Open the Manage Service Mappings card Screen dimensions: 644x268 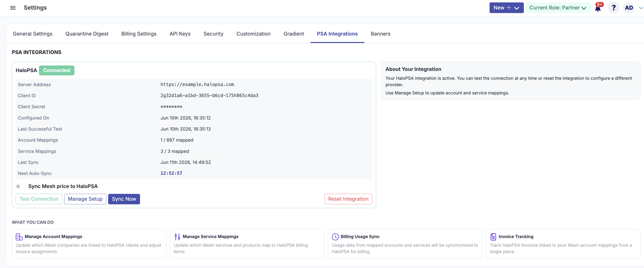[247, 244]
